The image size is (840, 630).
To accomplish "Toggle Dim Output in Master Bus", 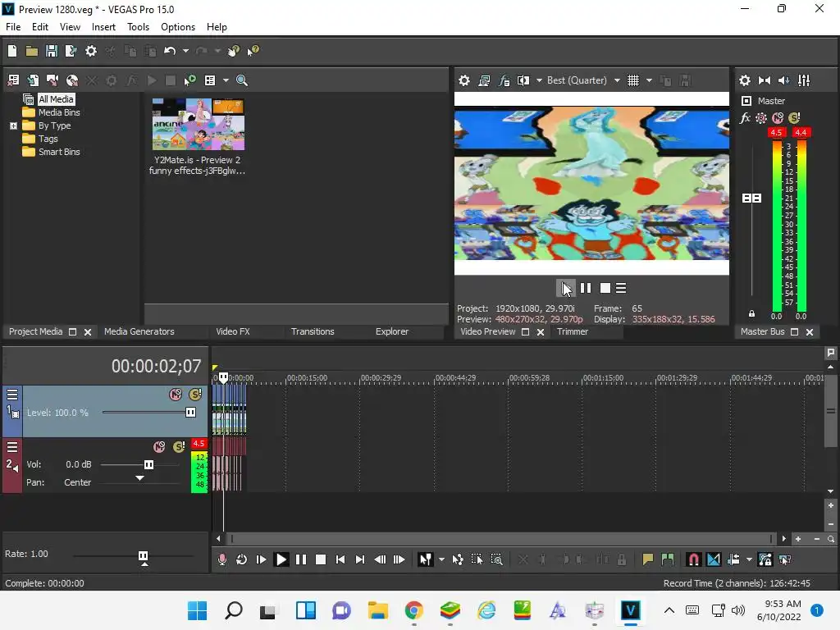I will [x=783, y=80].
